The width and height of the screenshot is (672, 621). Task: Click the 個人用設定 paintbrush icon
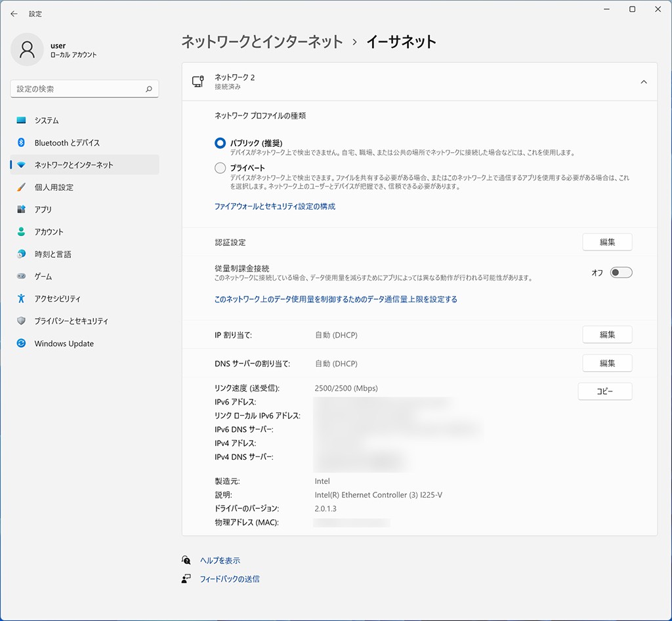click(x=21, y=188)
